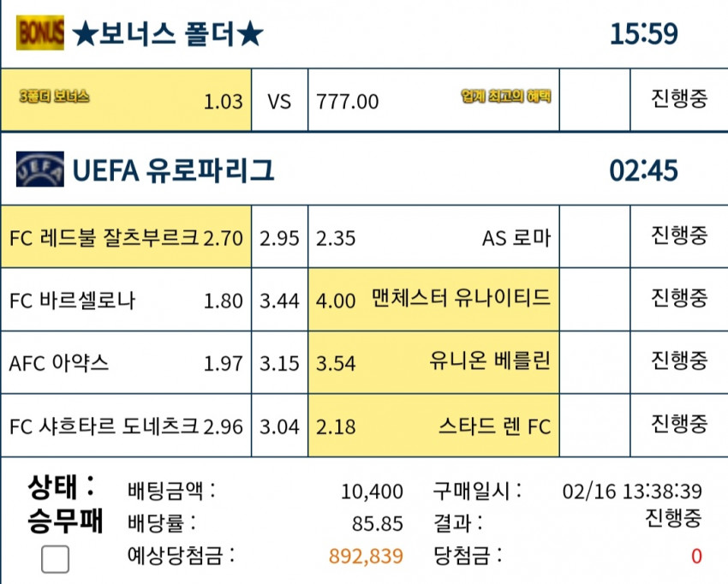Image resolution: width=728 pixels, height=584 pixels.
Task: Select the 777.00 bonus odds cell
Action: pyautogui.click(x=433, y=100)
